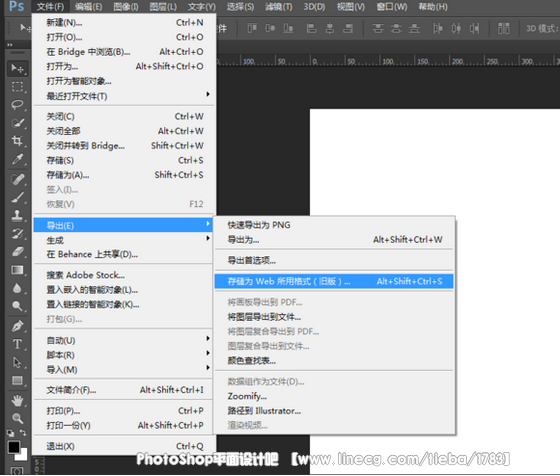Select the Eraser tool
The image size is (560, 476).
tap(17, 252)
